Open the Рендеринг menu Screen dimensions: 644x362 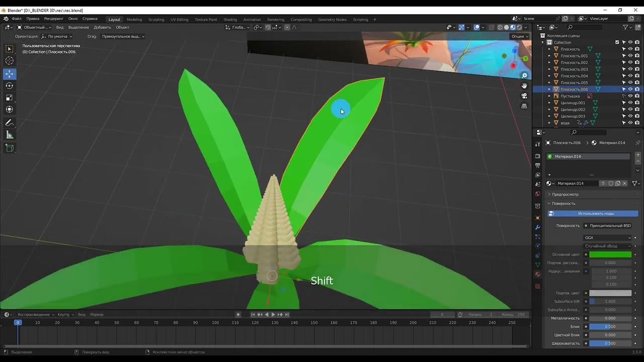(54, 19)
